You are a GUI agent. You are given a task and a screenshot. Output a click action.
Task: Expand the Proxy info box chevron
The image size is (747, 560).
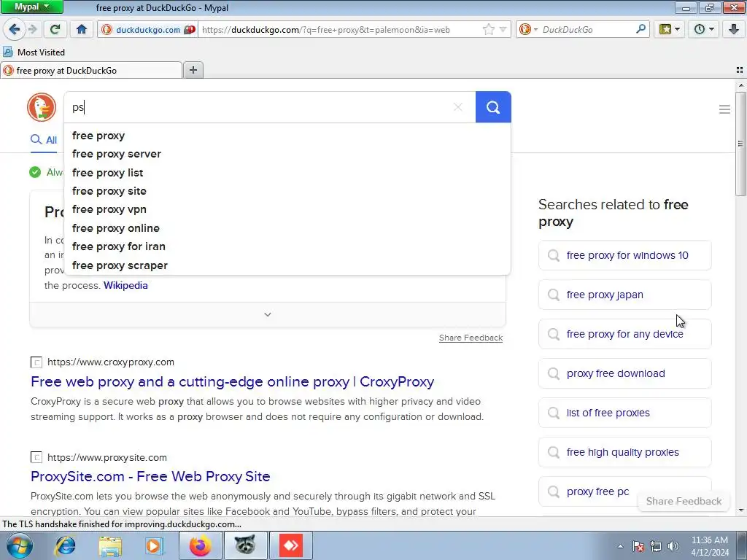tap(268, 314)
